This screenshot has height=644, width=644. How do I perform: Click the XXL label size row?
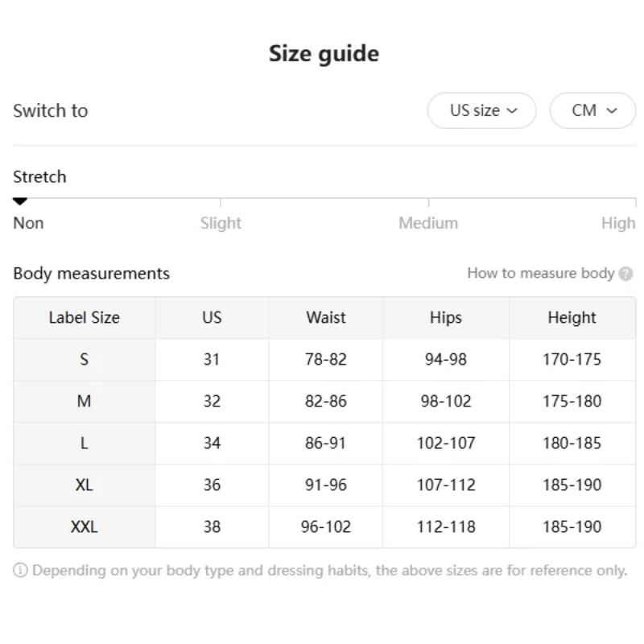(x=84, y=527)
